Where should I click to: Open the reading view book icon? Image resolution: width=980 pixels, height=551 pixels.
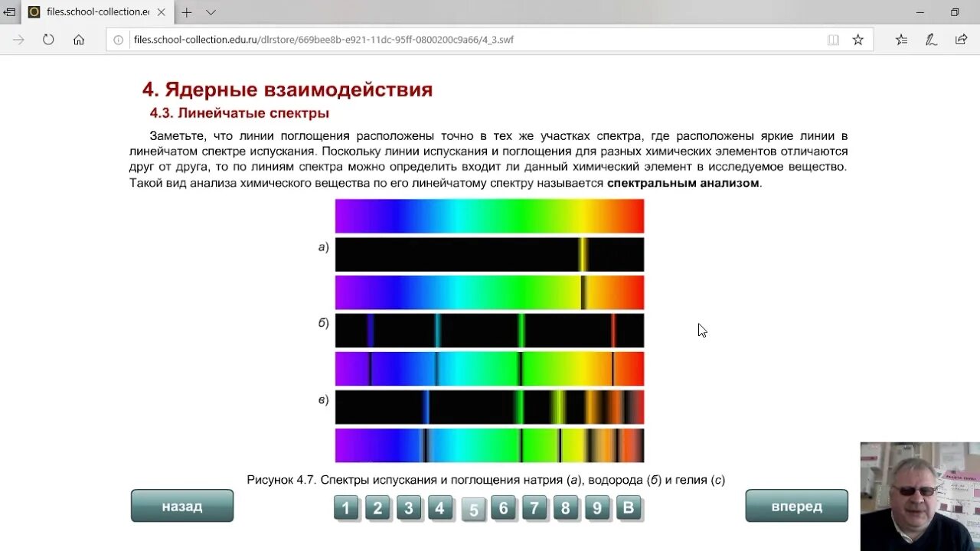pyautogui.click(x=833, y=40)
